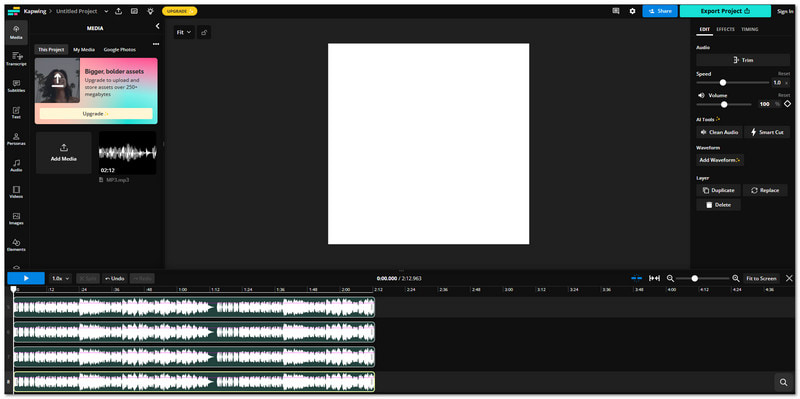This screenshot has width=800, height=399.
Task: Open the Audio library in sidebar
Action: point(16,165)
